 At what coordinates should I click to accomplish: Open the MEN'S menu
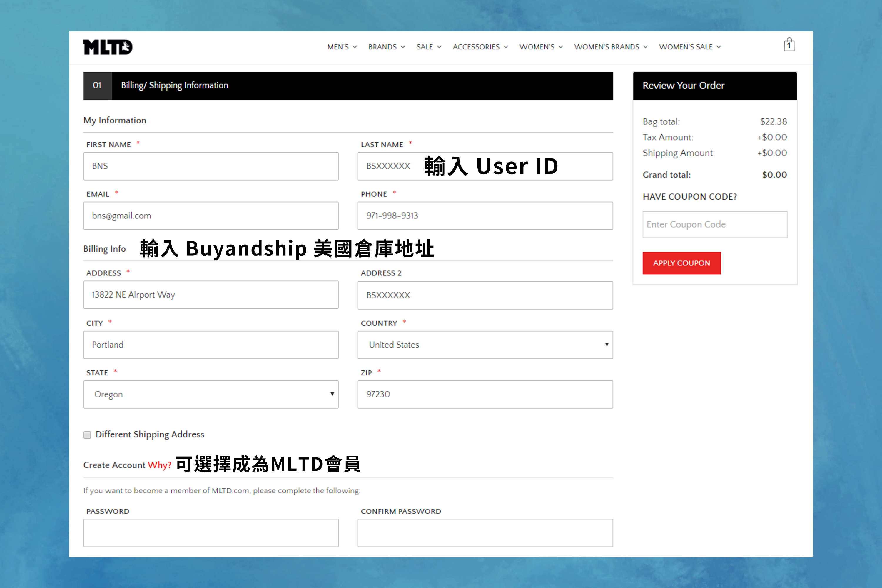point(342,47)
